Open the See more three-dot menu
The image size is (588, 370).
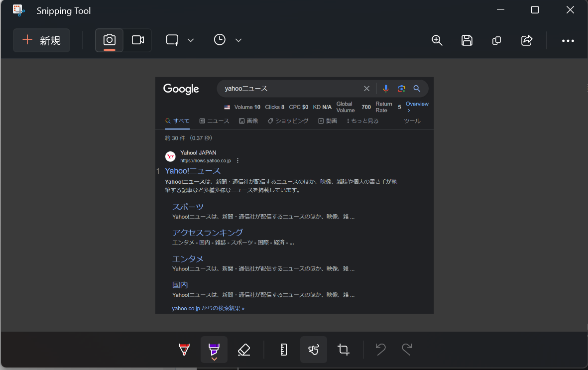tap(568, 40)
